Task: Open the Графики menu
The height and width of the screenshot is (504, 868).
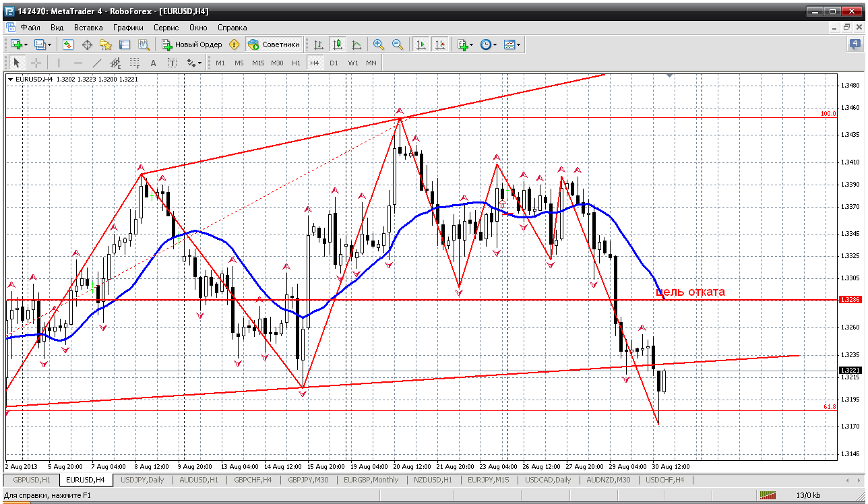Action: coord(128,28)
